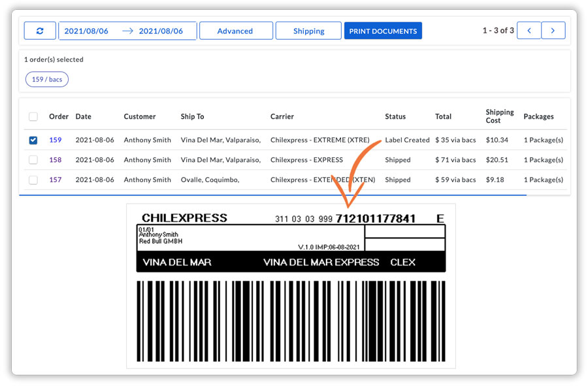This screenshot has height=386, width=588.
Task: Click 1 Package(s) in order 158 row
Action: click(x=544, y=159)
